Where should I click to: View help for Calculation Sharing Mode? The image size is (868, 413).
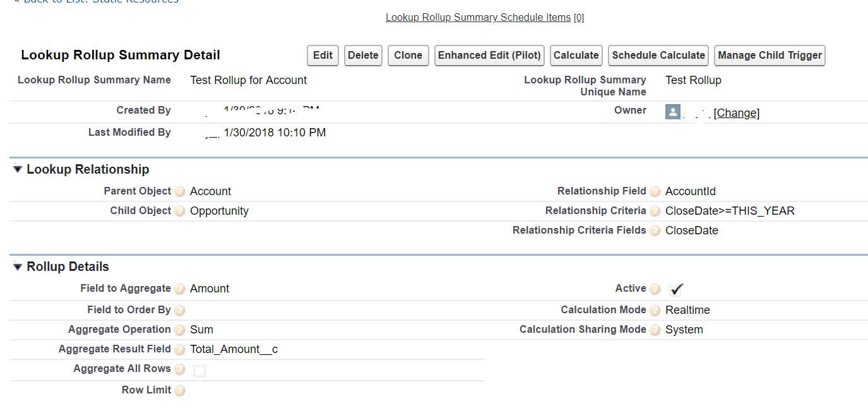[x=655, y=330]
